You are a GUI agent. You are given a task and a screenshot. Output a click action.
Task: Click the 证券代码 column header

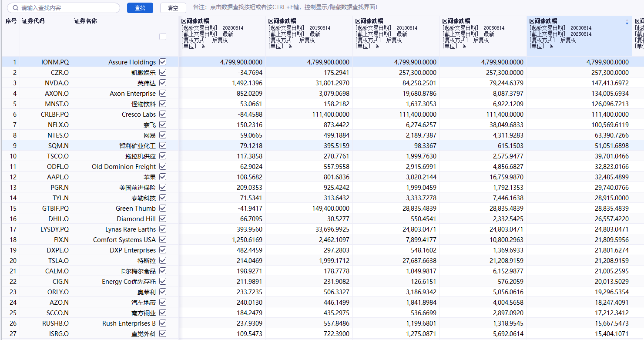click(34, 21)
